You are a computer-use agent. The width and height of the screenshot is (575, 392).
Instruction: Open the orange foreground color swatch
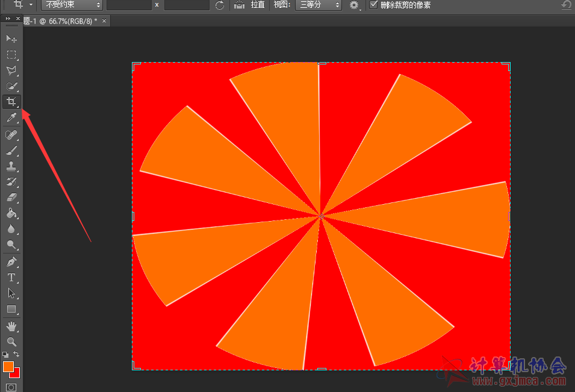click(8, 367)
